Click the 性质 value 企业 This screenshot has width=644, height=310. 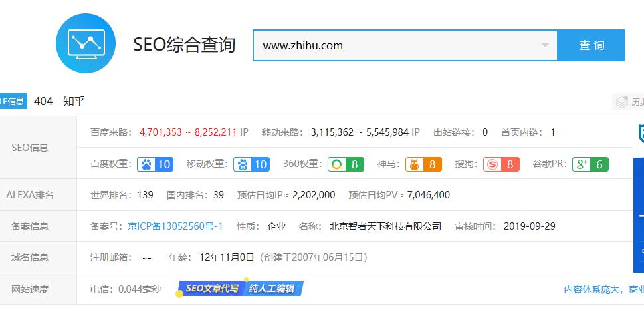[x=276, y=226]
